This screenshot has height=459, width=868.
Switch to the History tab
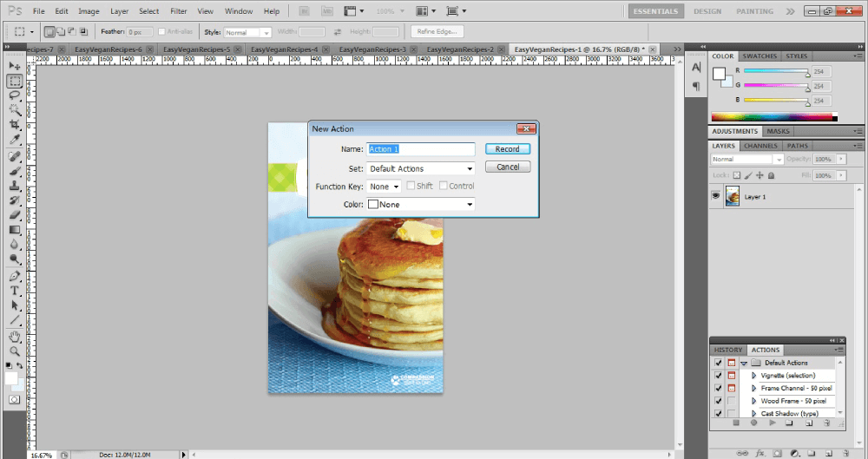click(728, 350)
